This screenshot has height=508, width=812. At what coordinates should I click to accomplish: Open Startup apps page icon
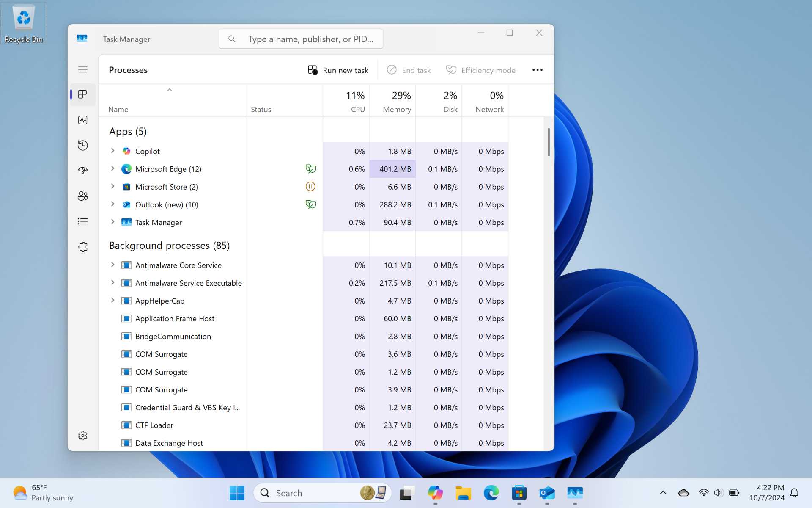tap(83, 171)
